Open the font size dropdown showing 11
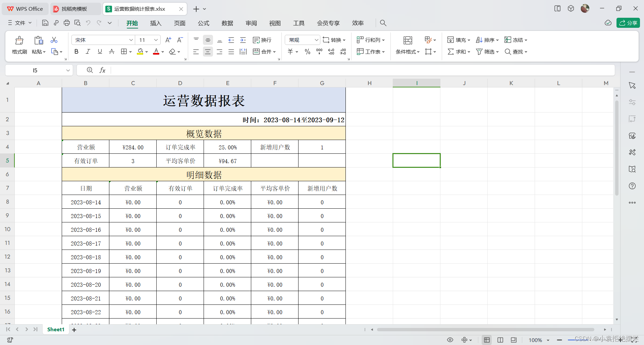 [156, 40]
